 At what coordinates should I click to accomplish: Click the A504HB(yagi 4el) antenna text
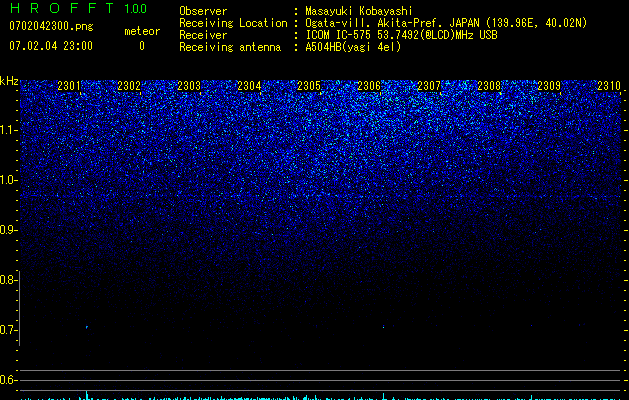click(x=353, y=47)
